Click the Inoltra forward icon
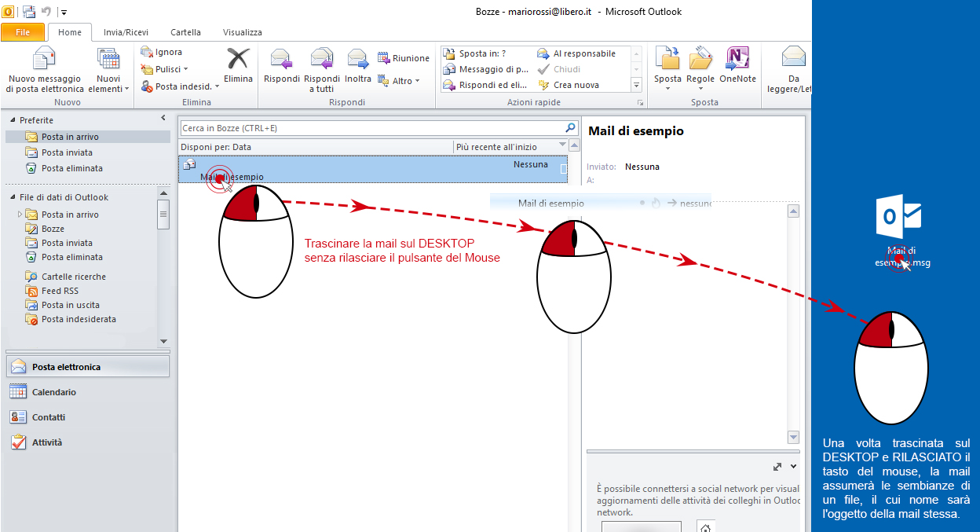This screenshot has height=532, width=980. click(x=358, y=61)
